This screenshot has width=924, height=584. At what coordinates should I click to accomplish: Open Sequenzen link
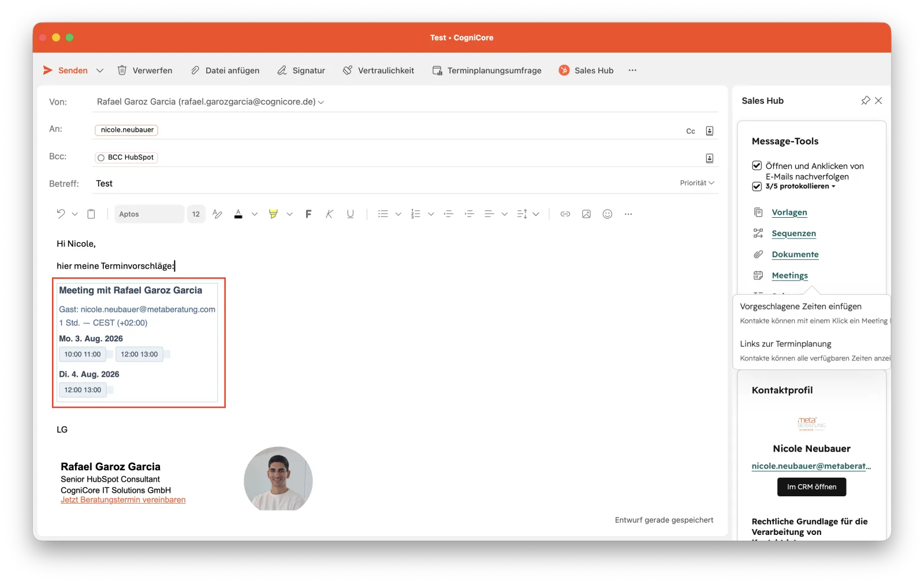click(794, 233)
